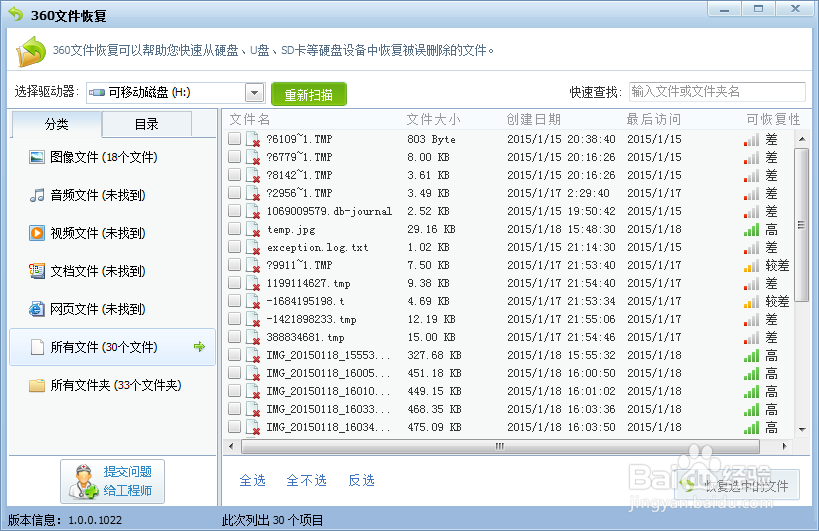
Task: Click the 恢复选中的文件 button
Action: pyautogui.click(x=737, y=486)
